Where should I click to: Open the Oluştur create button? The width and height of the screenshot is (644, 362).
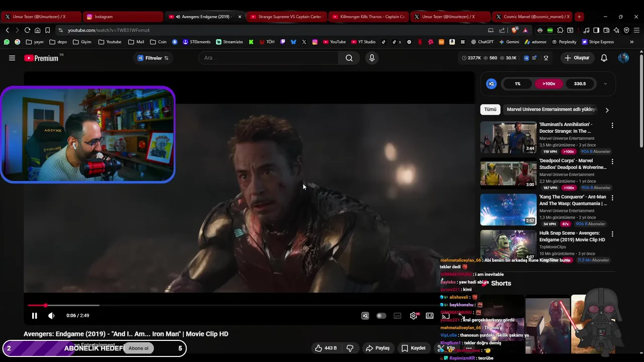click(577, 58)
